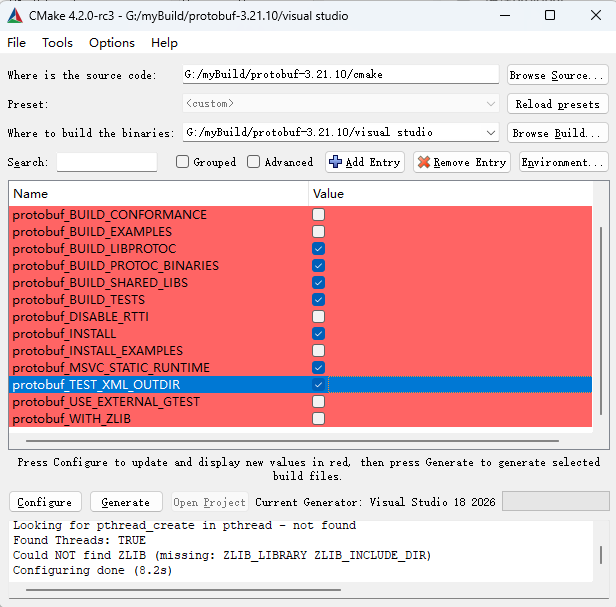Enable protobuf_INSTALL_EXAMPLES checkbox
Image resolution: width=616 pixels, height=607 pixels.
[318, 350]
